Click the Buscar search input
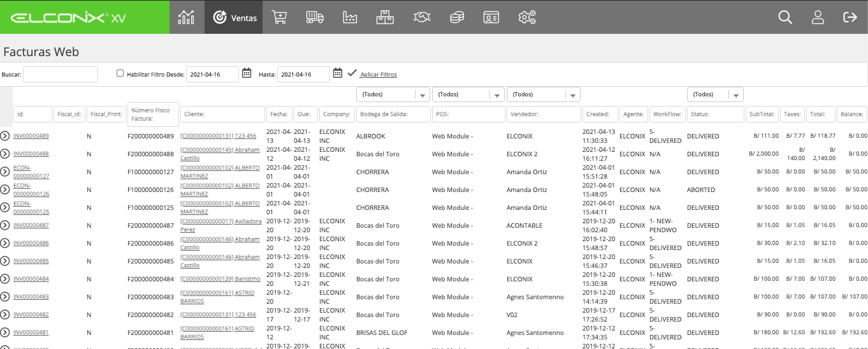The width and height of the screenshot is (868, 349). click(x=61, y=74)
